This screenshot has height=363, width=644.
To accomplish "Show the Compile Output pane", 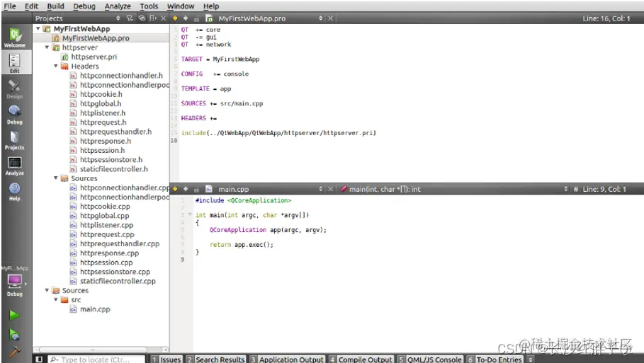I will [361, 359].
